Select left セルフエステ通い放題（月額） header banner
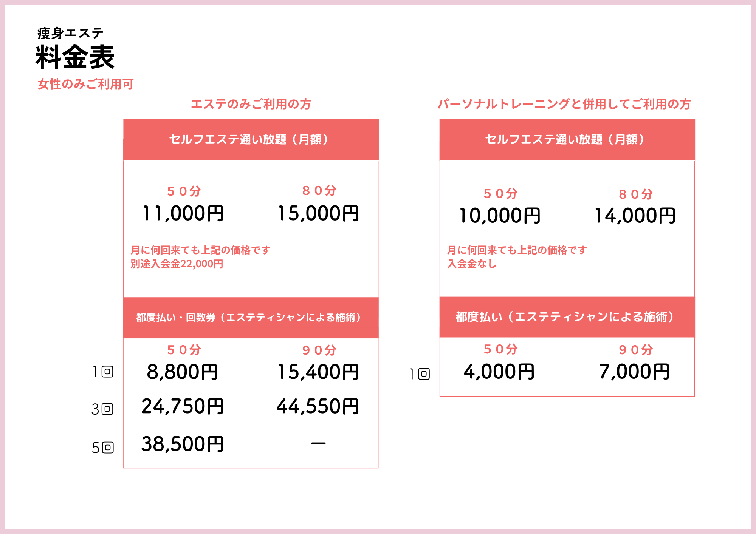The height and width of the screenshot is (534, 756). [x=251, y=140]
